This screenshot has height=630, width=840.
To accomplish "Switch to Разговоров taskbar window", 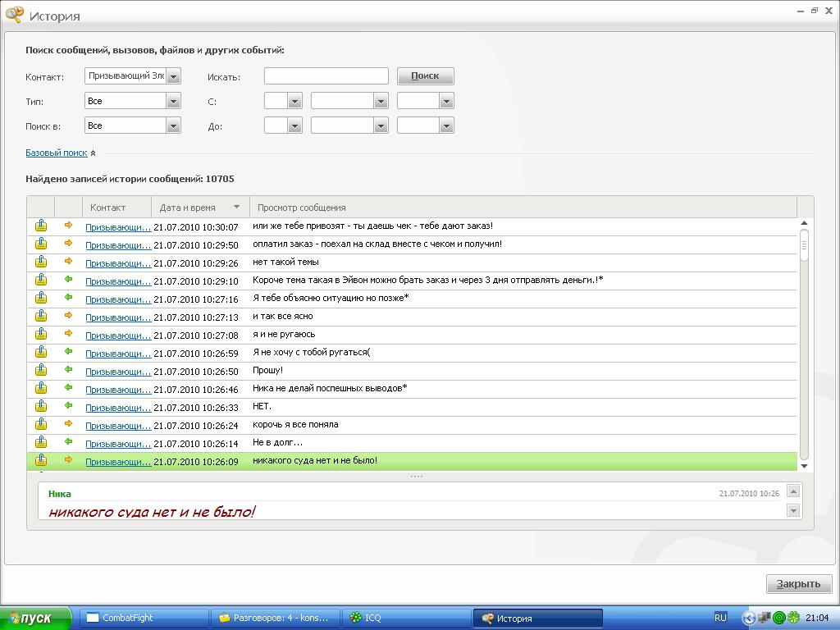I will [x=275, y=618].
